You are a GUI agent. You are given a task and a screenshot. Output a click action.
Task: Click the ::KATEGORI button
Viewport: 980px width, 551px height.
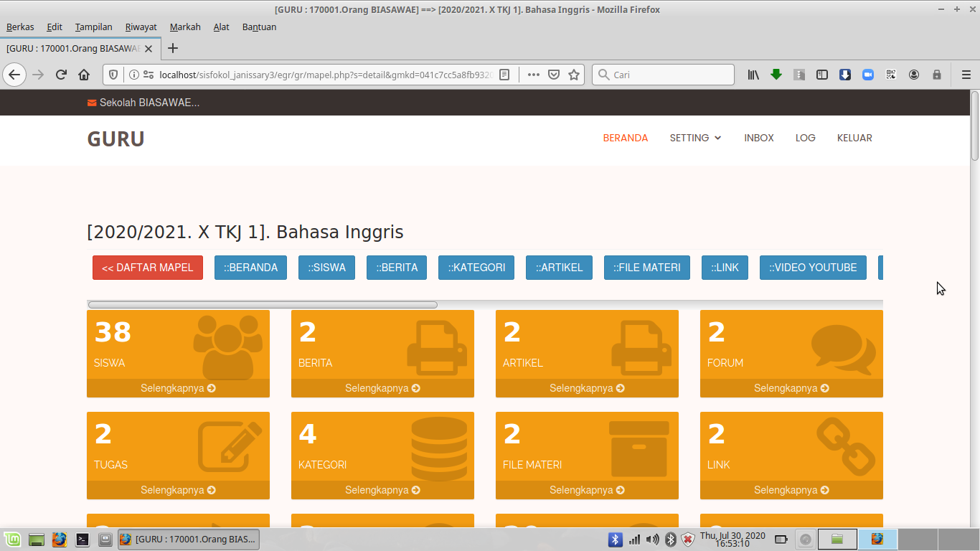[x=476, y=268]
